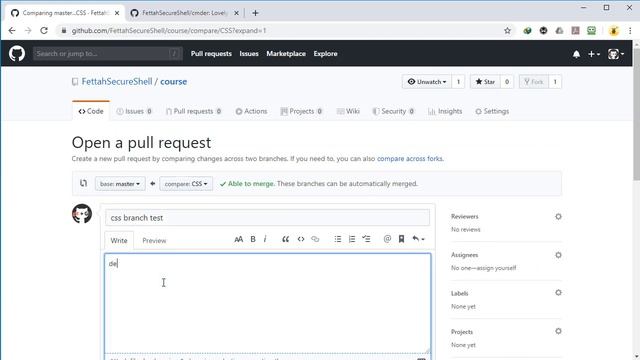Insert a link with the link icon
This screenshot has width=640, height=360.
tap(315, 239)
